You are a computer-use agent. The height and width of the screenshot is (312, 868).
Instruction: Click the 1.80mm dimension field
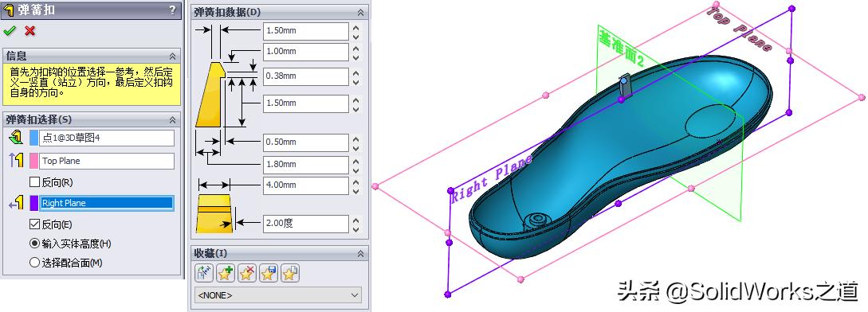(x=306, y=165)
